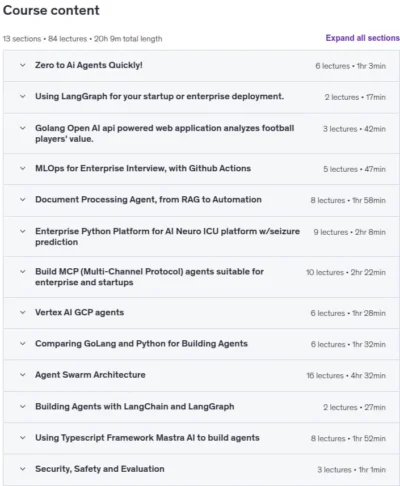400x486 pixels.
Task: Open Comparing GoLang and Python section title
Action: [x=141, y=344]
